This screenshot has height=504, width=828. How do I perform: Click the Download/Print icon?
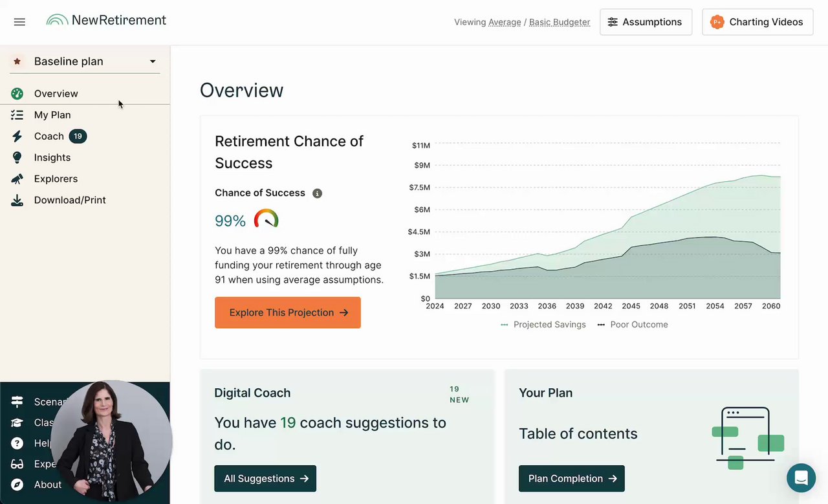17,201
